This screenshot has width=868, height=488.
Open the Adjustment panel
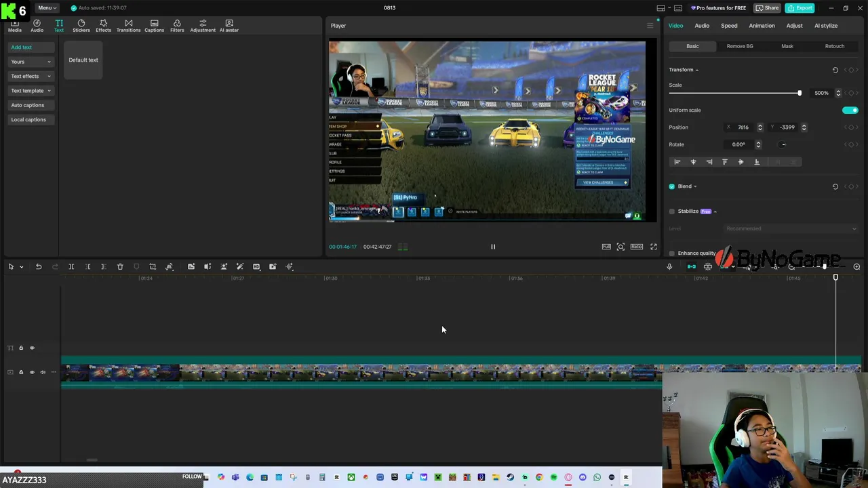tap(203, 26)
